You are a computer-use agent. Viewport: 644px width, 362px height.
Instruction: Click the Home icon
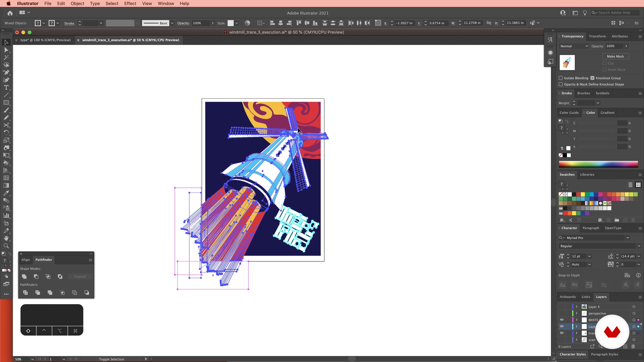[x=10, y=13]
